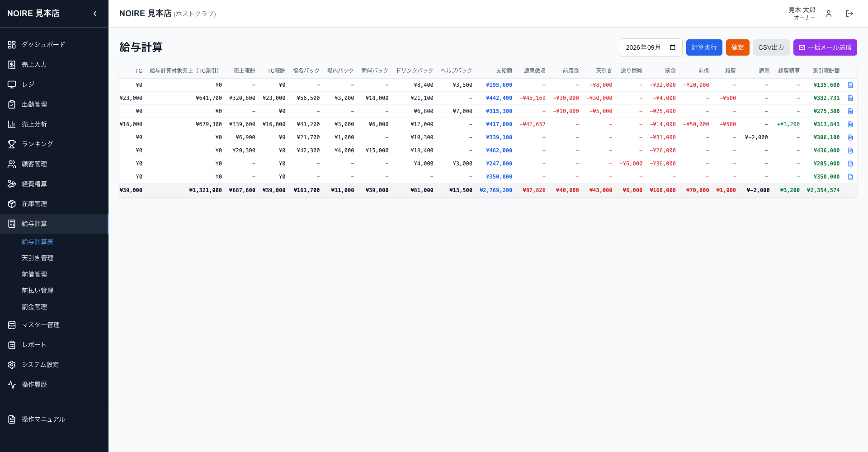Click the 操作履歴 activity icon
Screen dimensions: 868x452
(12, 385)
